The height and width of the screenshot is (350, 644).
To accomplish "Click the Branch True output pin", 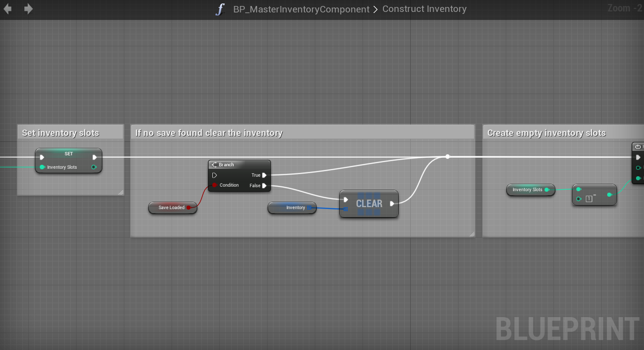I will coord(265,175).
